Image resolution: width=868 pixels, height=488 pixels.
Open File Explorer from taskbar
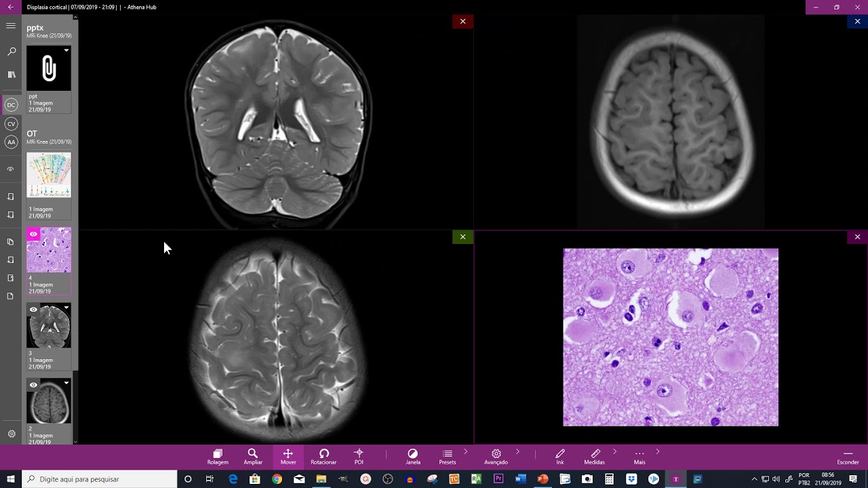click(321, 479)
